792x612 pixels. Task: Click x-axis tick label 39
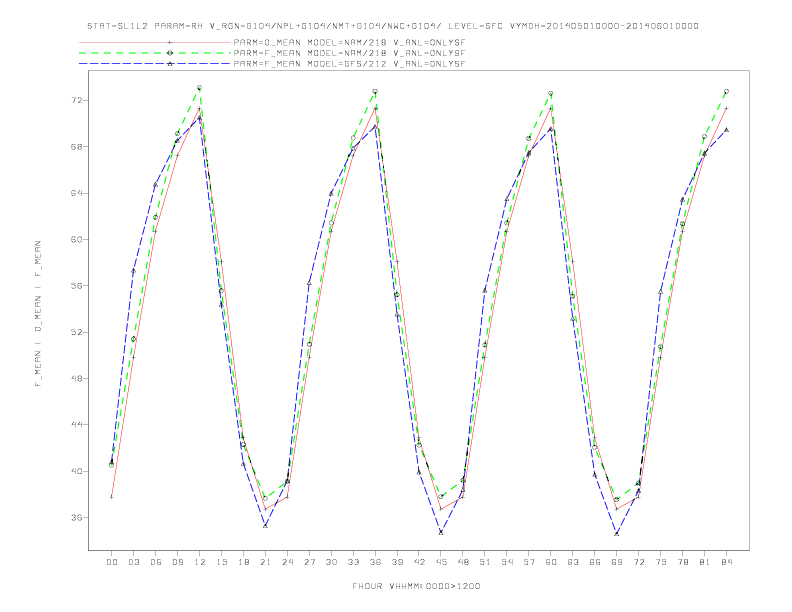[x=397, y=562]
